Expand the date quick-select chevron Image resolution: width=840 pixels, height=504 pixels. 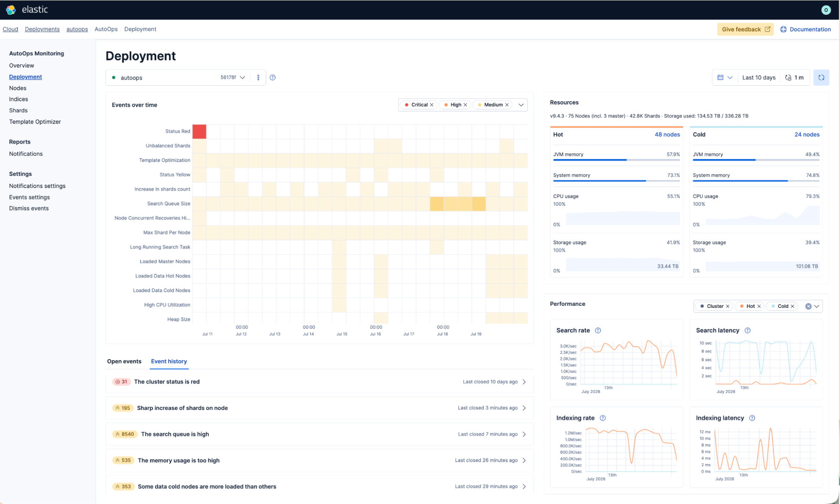pyautogui.click(x=730, y=78)
